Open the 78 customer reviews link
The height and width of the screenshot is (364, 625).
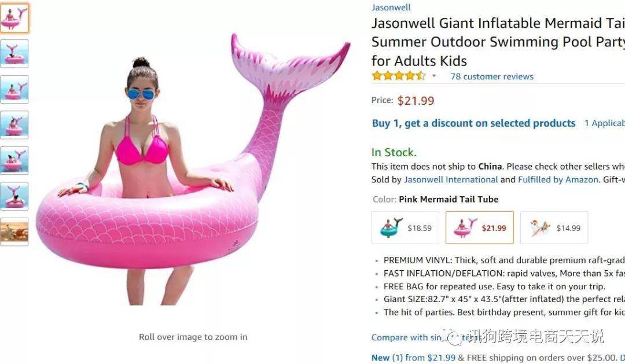pyautogui.click(x=491, y=76)
